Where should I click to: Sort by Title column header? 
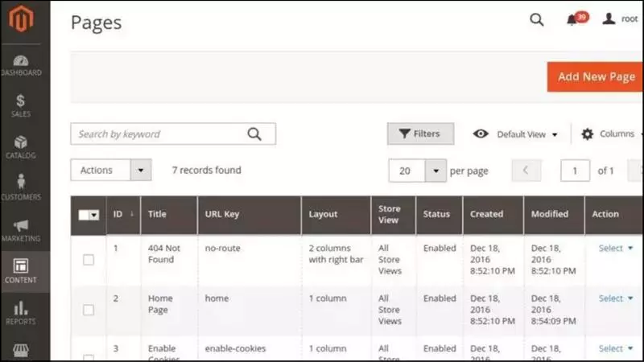click(x=169, y=214)
